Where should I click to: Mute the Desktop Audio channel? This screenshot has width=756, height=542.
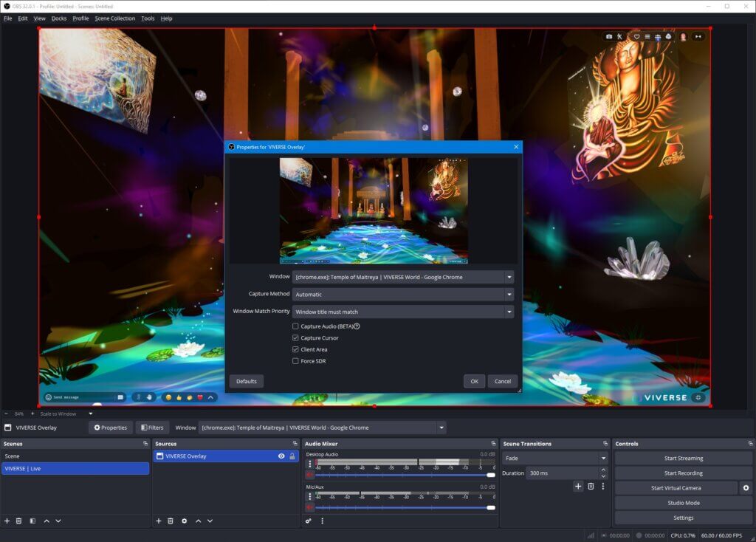309,475
